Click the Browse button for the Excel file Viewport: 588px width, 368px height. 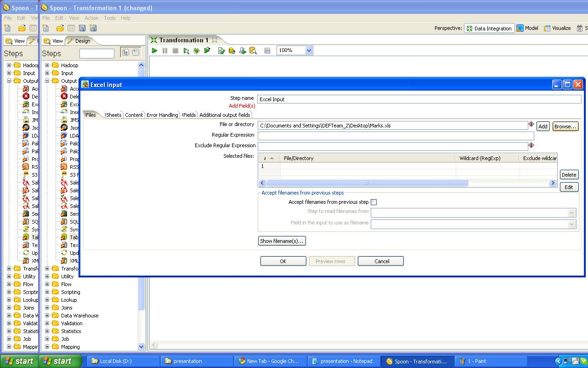point(565,126)
